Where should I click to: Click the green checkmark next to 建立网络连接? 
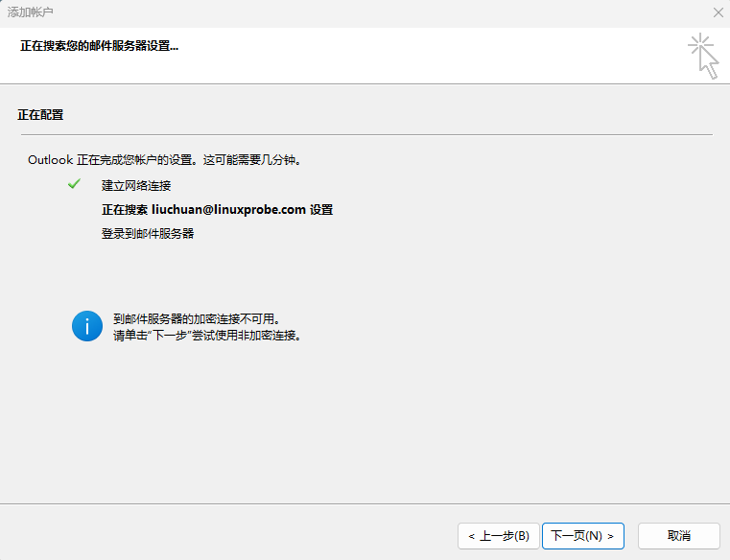pos(74,184)
